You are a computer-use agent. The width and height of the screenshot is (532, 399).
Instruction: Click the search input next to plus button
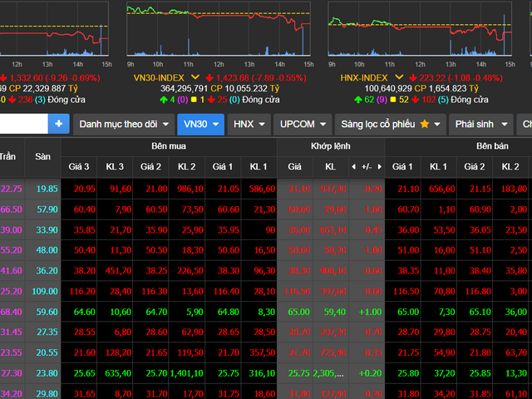click(23, 125)
